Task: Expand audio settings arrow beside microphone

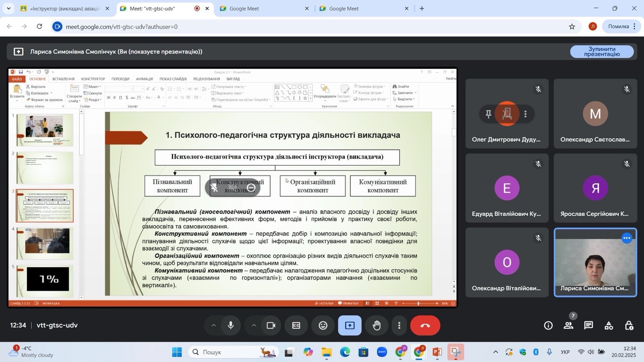Action: point(214,325)
